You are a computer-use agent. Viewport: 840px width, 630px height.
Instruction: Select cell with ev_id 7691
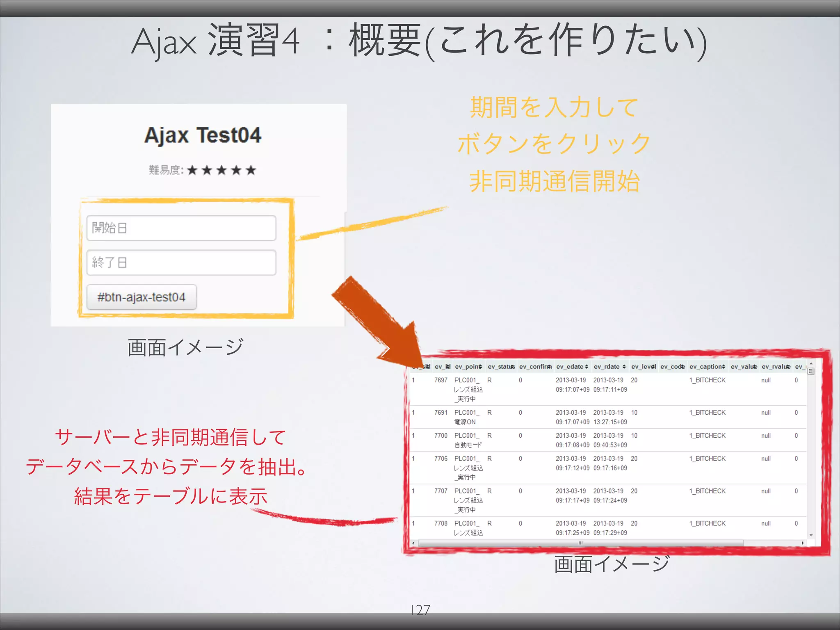pyautogui.click(x=441, y=413)
